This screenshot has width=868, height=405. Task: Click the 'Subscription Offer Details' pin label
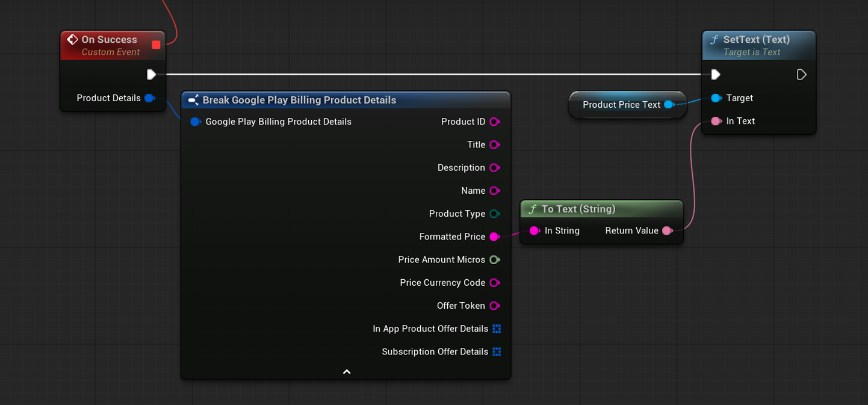pos(435,351)
